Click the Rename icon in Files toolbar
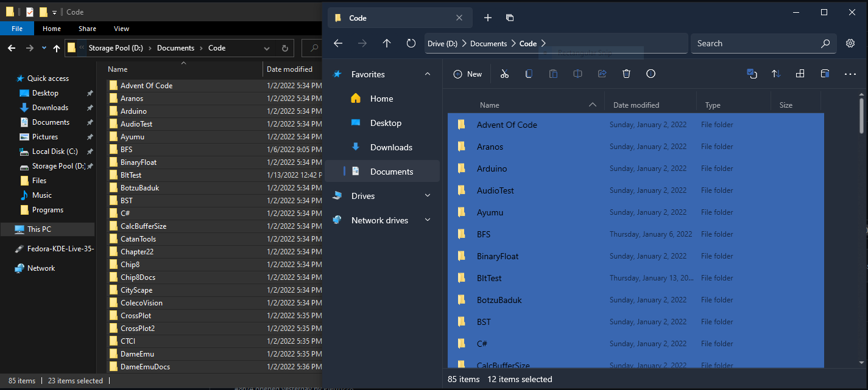Screen dimensions: 868x390 pos(577,74)
